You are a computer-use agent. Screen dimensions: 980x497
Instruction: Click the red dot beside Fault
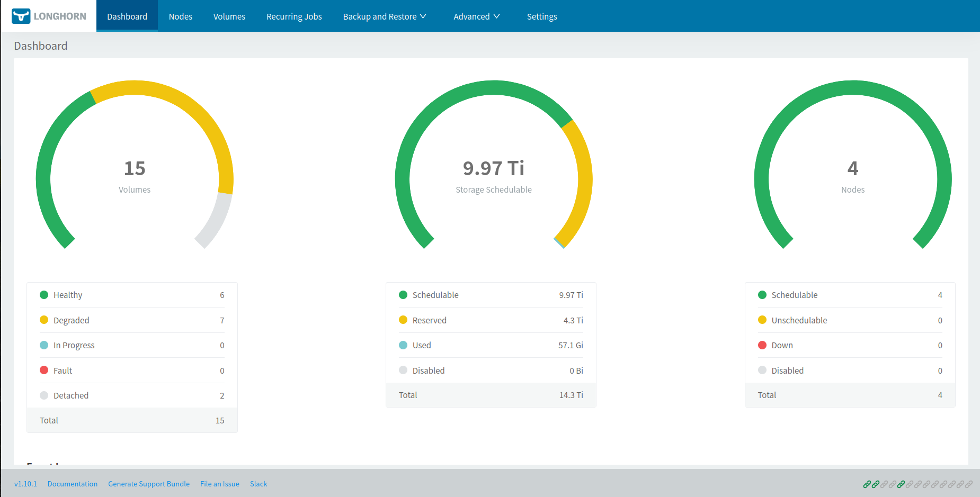click(44, 371)
